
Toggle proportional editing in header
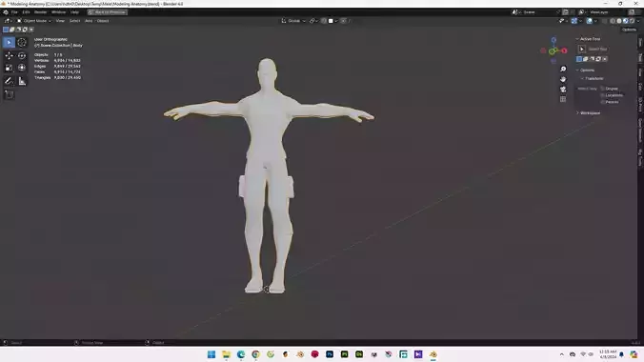pos(343,21)
